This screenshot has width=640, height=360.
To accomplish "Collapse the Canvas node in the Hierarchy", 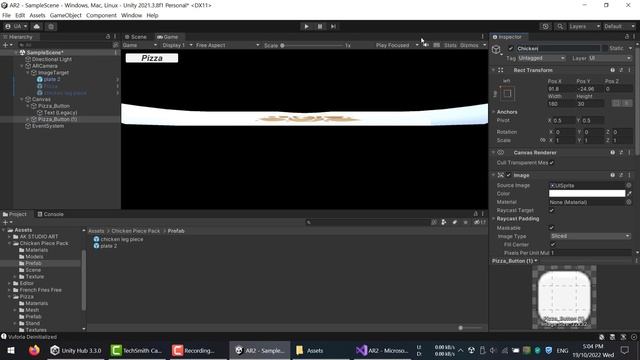I will tap(22, 99).
